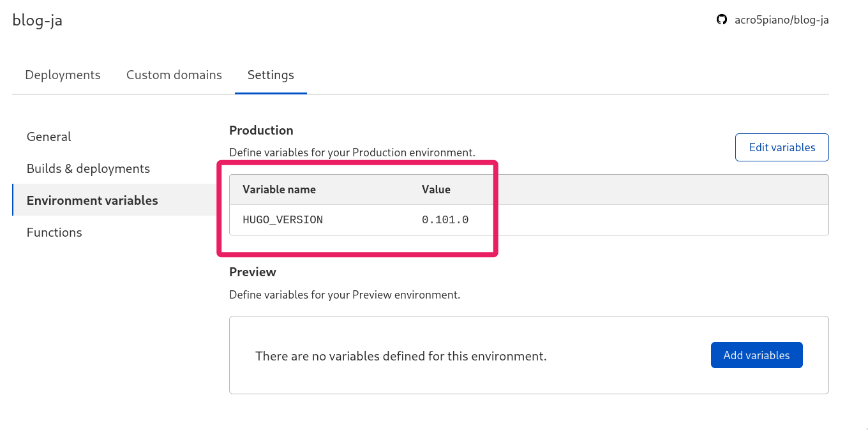This screenshot has width=868, height=430.
Task: Click the HUGO_VERSION variable name
Action: (283, 220)
